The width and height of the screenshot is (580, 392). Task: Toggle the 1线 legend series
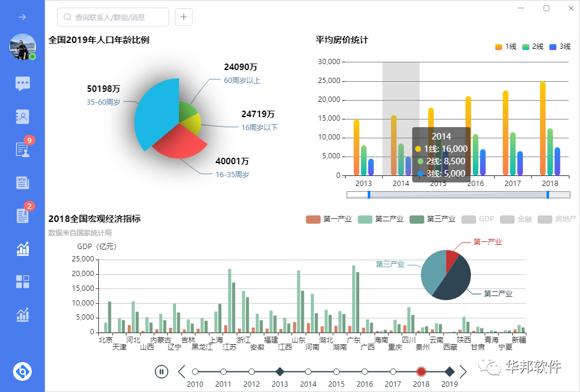click(x=505, y=46)
